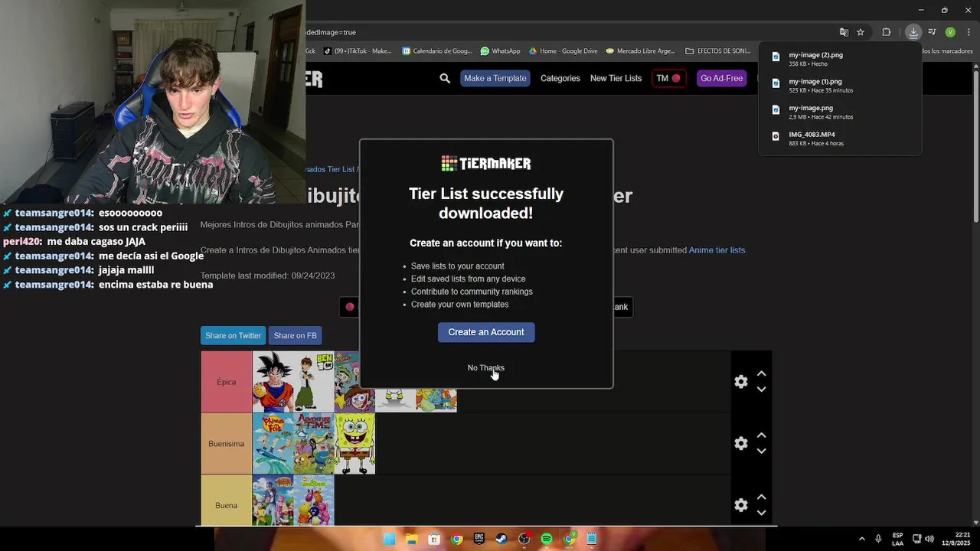
Task: Click the Phineas and Ferb image
Action: pos(273,444)
